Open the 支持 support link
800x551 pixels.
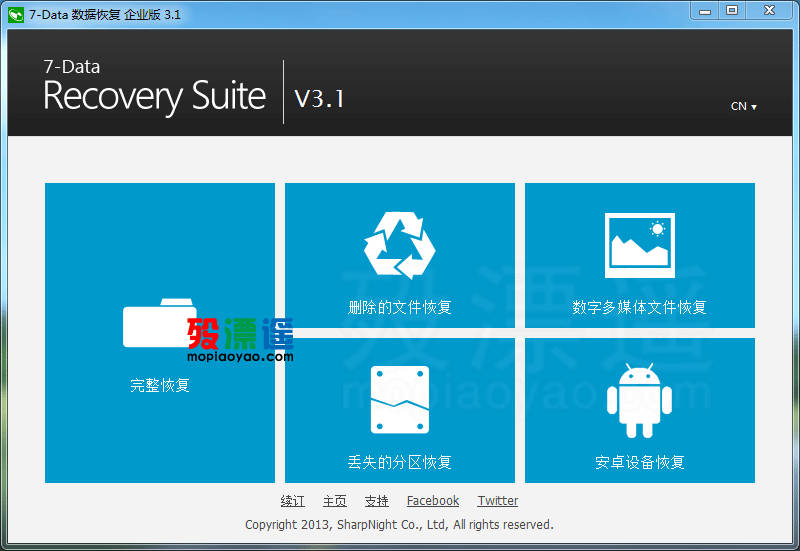click(x=377, y=501)
